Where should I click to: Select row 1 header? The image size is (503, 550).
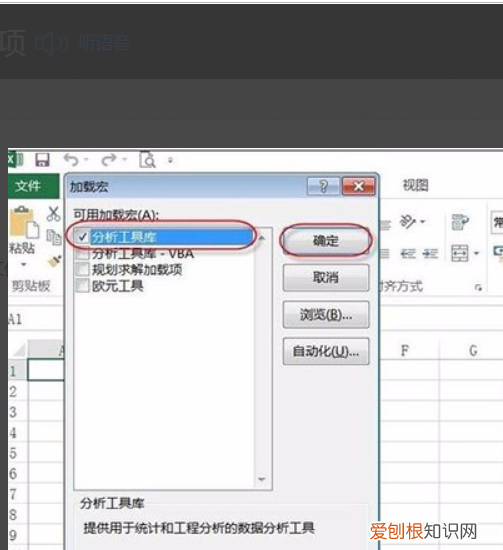click(18, 370)
